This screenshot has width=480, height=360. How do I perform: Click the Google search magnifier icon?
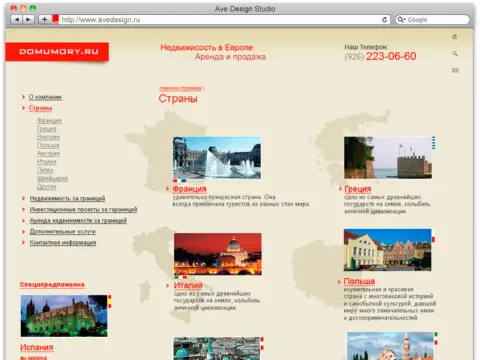coord(401,20)
